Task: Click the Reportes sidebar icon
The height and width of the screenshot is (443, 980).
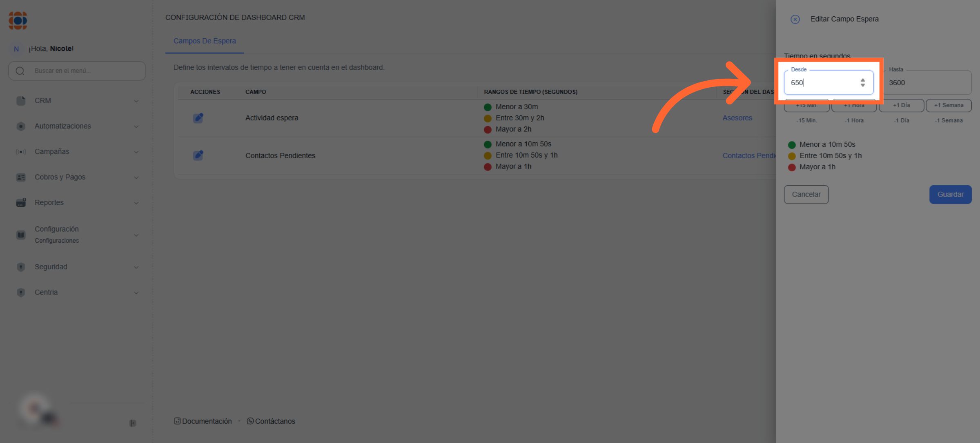Action: point(21,203)
